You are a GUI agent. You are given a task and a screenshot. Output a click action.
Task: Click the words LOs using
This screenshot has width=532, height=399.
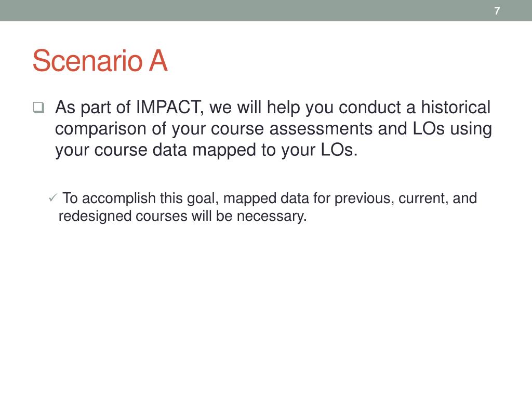click(453, 129)
